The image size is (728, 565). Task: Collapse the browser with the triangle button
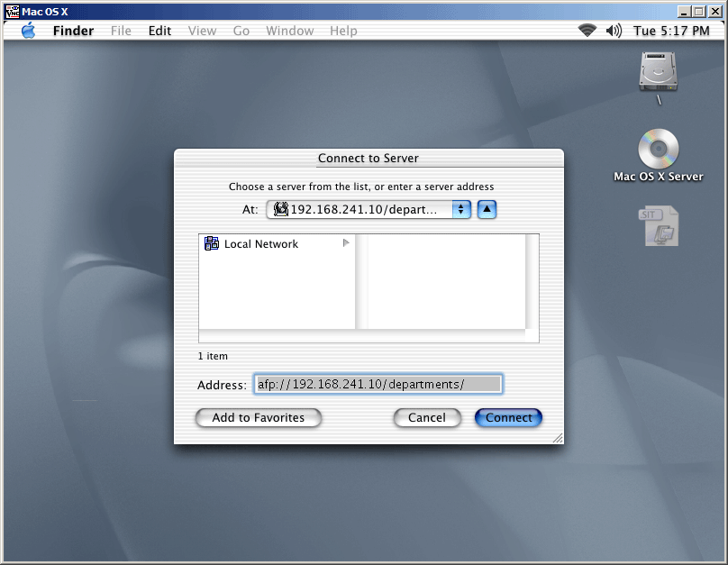click(487, 210)
